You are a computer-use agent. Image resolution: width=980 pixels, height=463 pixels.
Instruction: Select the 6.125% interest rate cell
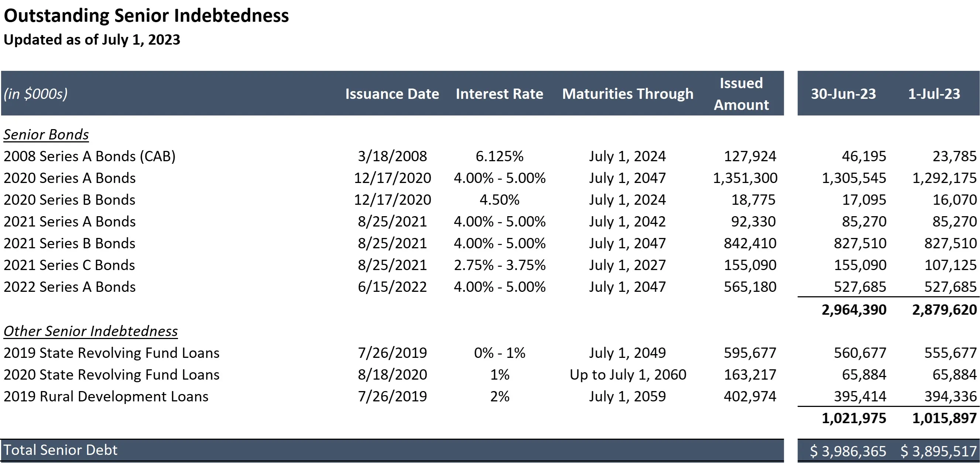499,156
